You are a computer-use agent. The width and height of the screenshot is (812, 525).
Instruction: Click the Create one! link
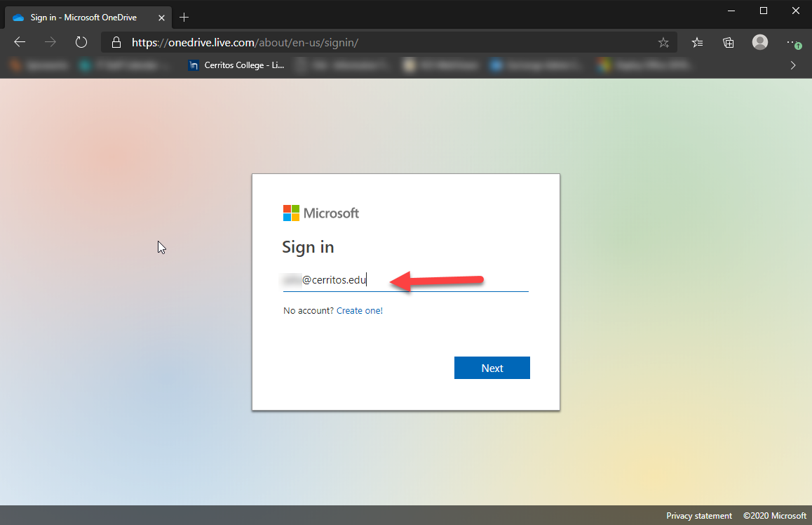click(x=360, y=310)
